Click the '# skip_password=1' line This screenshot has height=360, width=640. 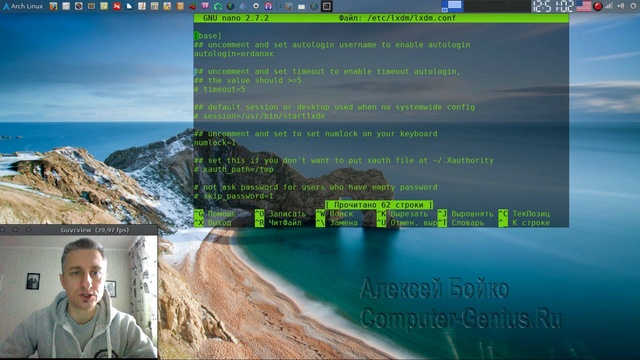click(234, 196)
